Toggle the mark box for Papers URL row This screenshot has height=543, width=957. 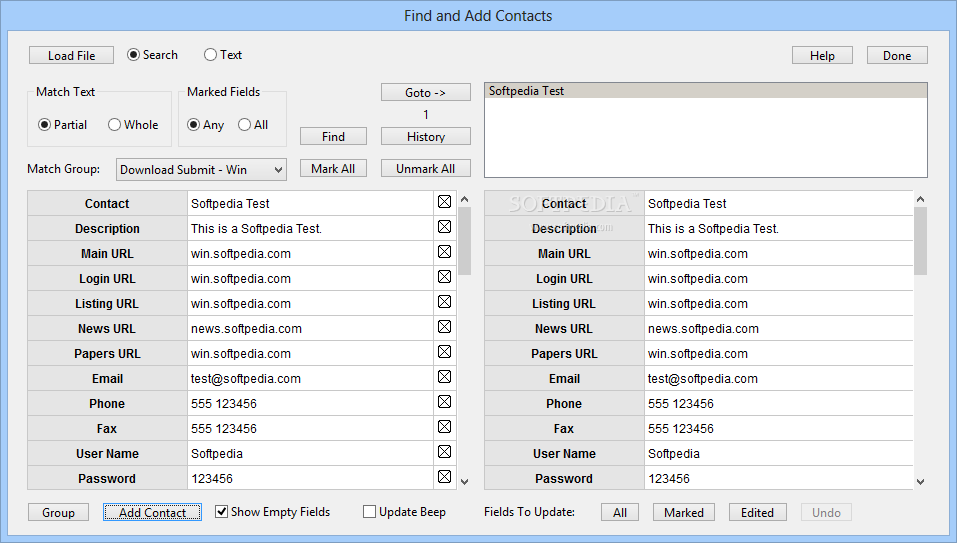tap(444, 351)
